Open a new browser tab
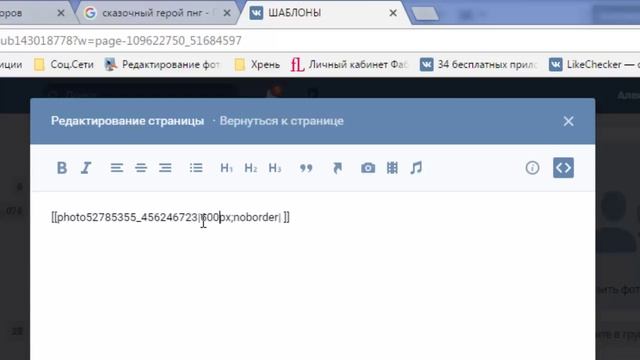The height and width of the screenshot is (360, 640). coord(424,13)
